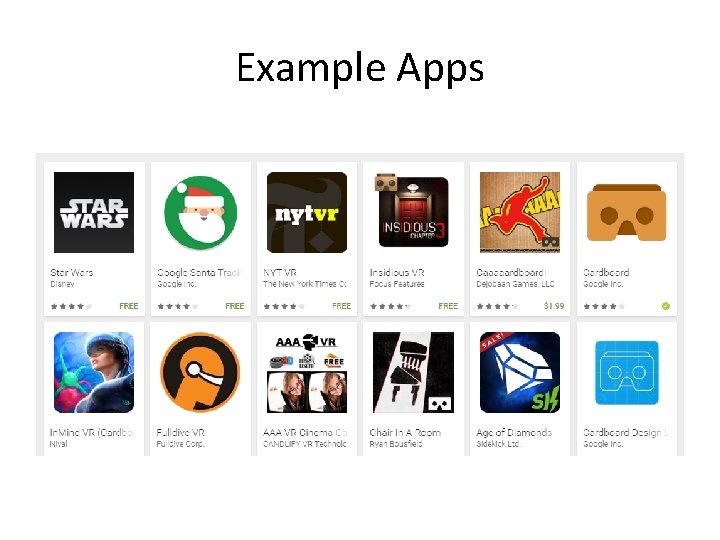Open the Star Wars app icon
Screen dimensions: 720x540
coord(94,212)
